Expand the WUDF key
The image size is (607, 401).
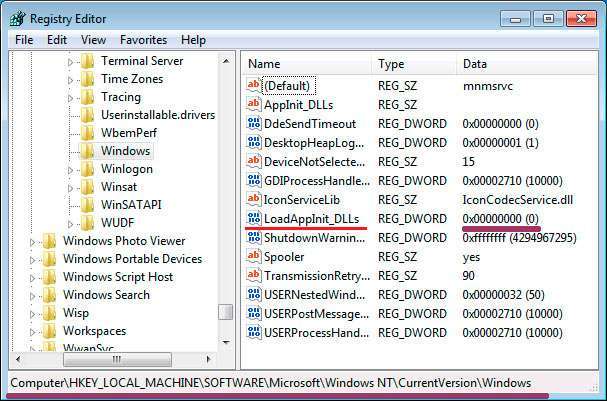tap(70, 224)
